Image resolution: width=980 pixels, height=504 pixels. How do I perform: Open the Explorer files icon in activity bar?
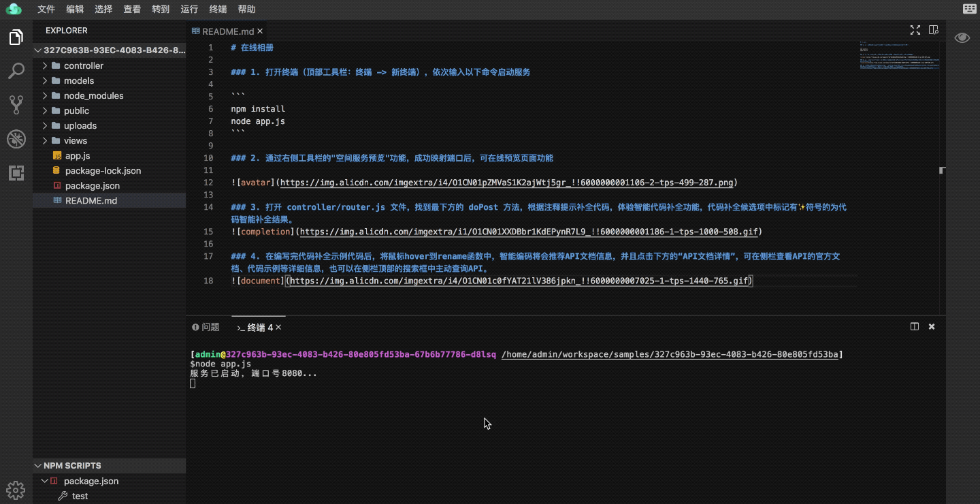coord(16,37)
